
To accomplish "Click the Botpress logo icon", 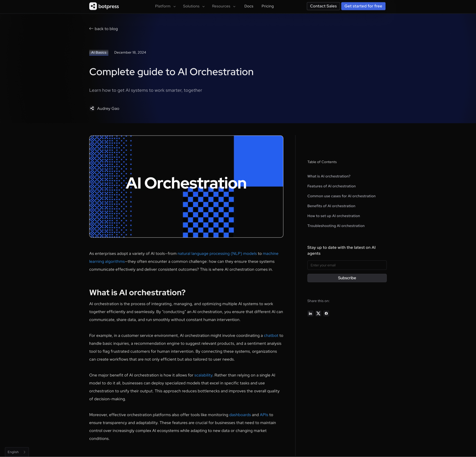I will 93,6.
